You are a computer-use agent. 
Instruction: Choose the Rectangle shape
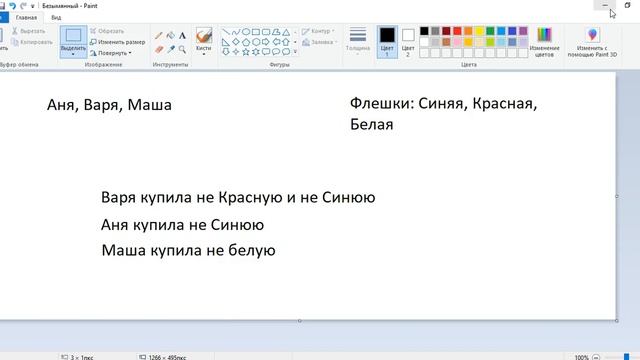256,32
